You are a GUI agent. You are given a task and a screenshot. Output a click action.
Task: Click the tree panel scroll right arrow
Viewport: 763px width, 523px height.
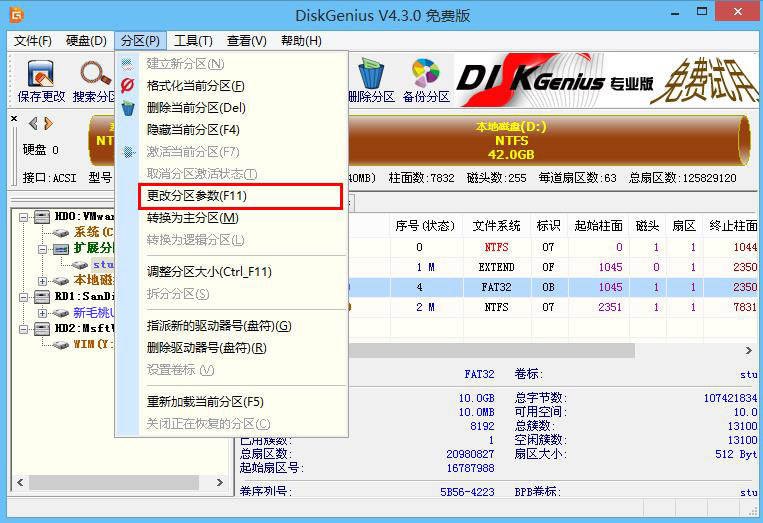coord(220,483)
